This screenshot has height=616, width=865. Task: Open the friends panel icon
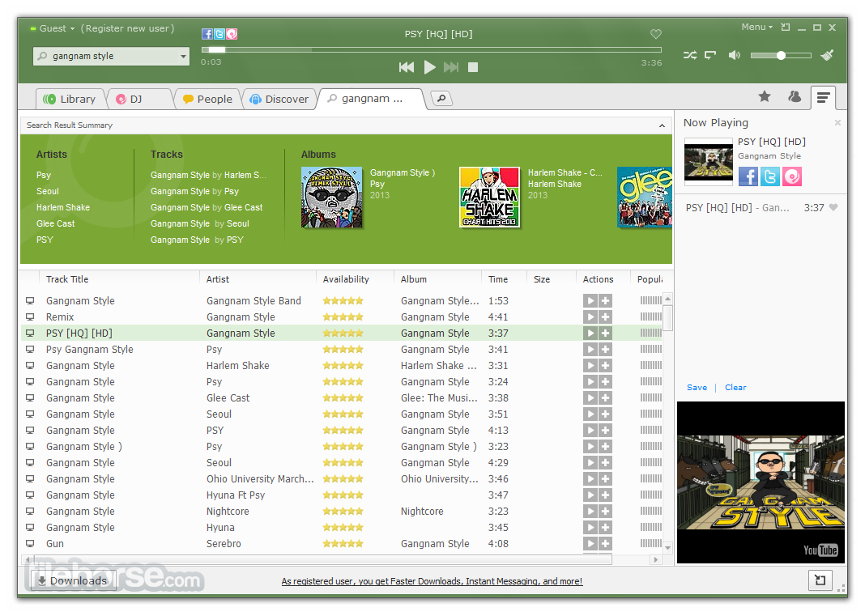(794, 97)
